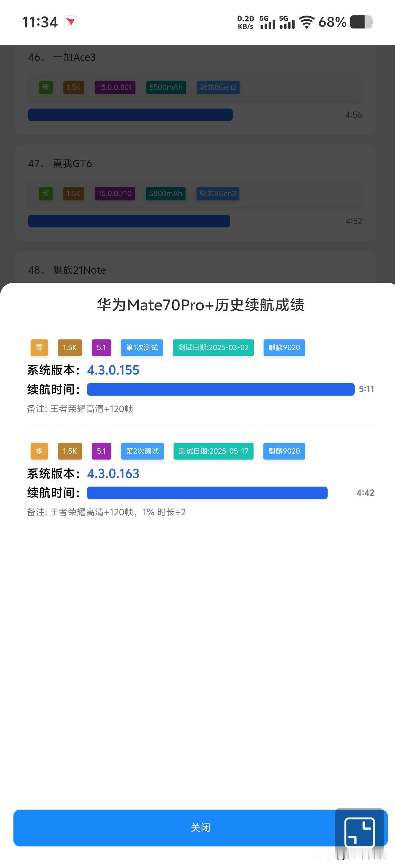Tap the 测试日期:2025-05-17 tag
The image size is (395, 868).
[214, 451]
